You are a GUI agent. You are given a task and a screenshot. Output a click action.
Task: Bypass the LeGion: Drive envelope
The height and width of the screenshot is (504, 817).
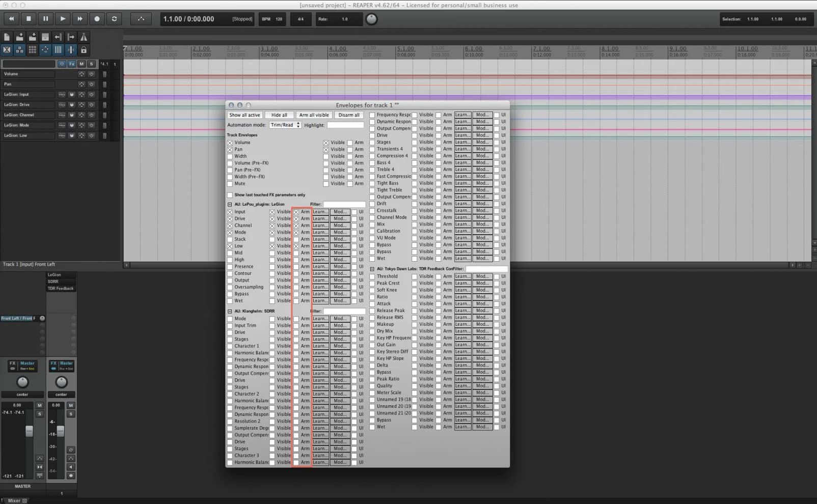91,105
